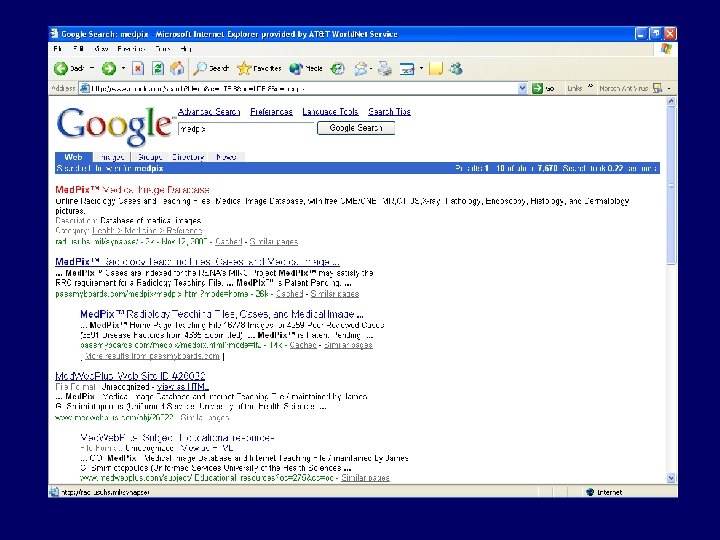
Task: Expand the Edit icon dropdown arrow
Action: point(421,68)
